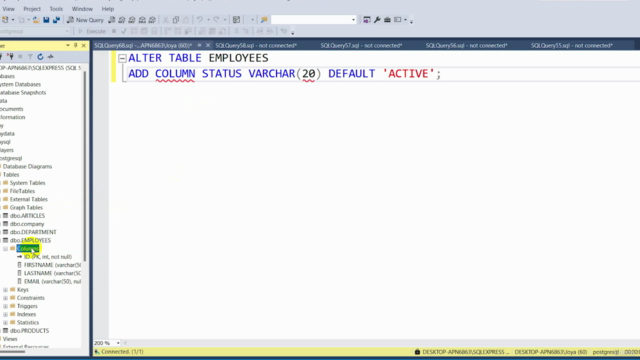Click the Redo arrow icon
This screenshot has height=360, width=640.
216,20
